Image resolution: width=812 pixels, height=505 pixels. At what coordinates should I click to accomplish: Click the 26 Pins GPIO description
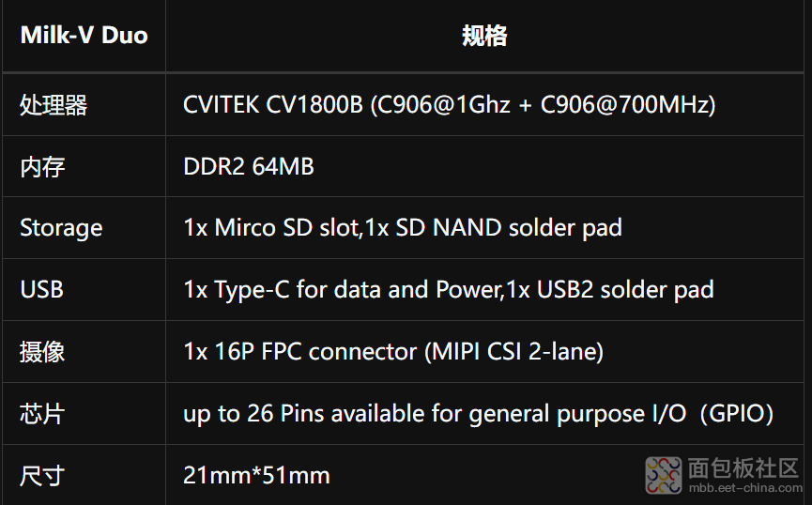pos(479,414)
